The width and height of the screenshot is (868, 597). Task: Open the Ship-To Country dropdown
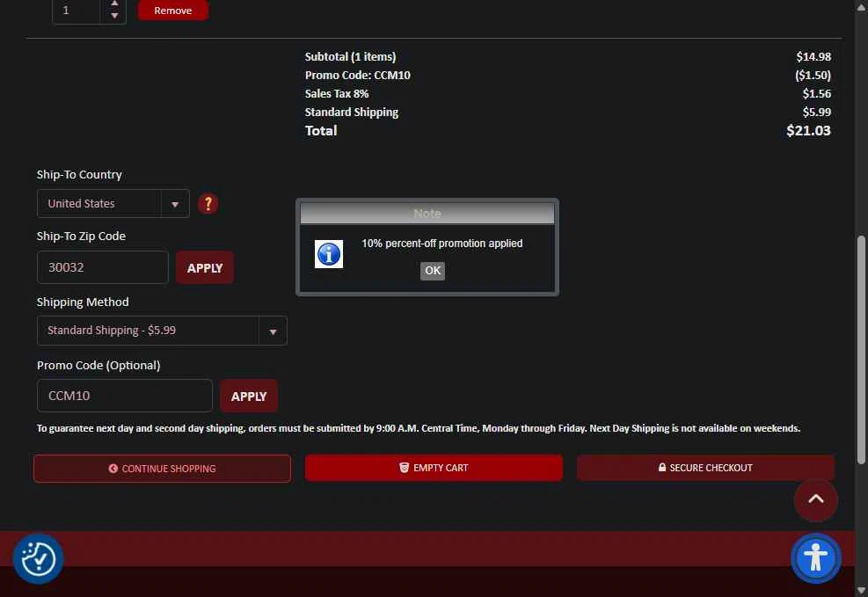(113, 204)
